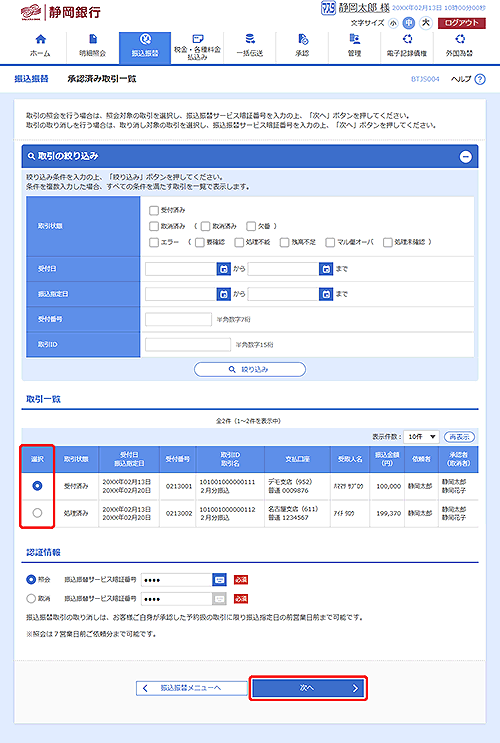500x743 pixels.
Task: Open the 電子記録債権 nav icon
Action: (407, 39)
